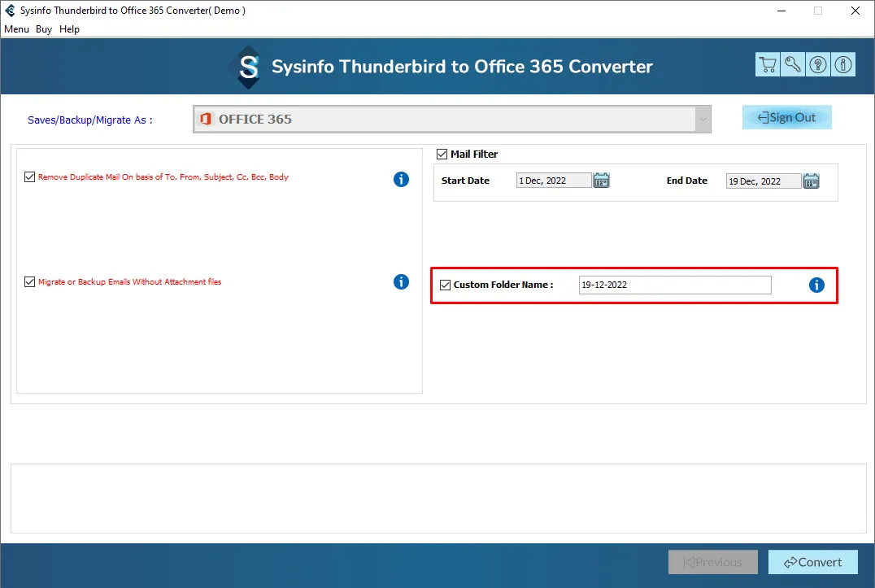Open the info about icon in header
This screenshot has height=588, width=875.
843,65
